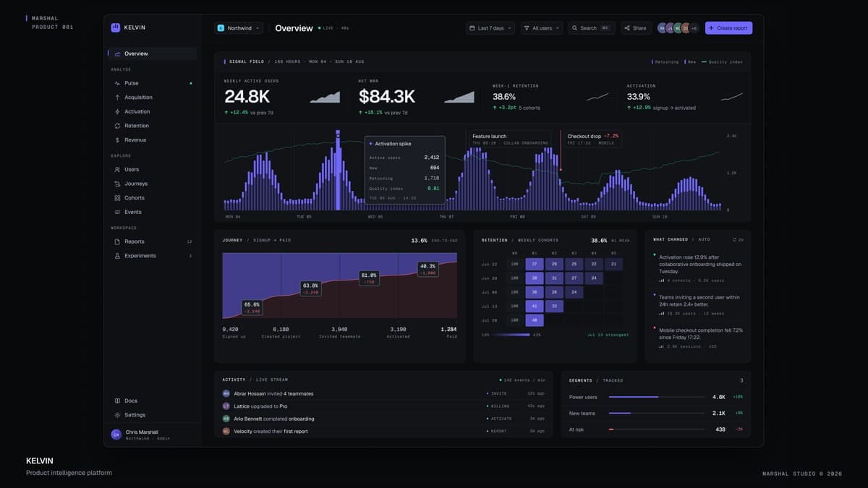Toggle the Retuining legend series

665,62
